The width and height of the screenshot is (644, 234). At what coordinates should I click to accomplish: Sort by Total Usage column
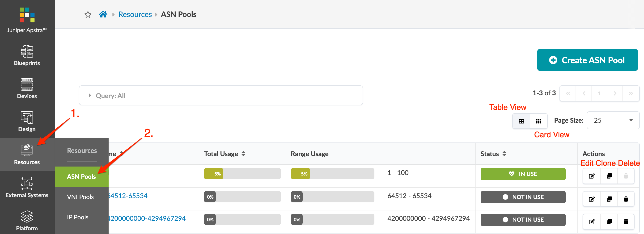(x=243, y=154)
